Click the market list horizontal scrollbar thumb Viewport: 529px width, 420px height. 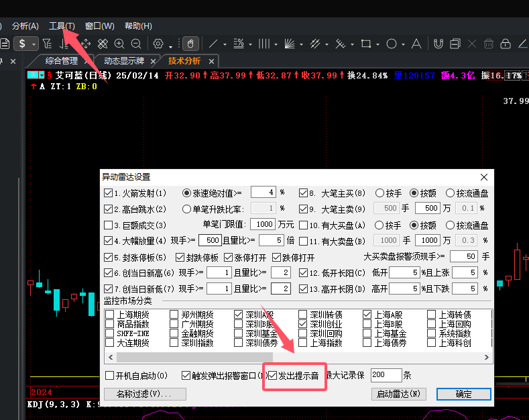coord(194,357)
